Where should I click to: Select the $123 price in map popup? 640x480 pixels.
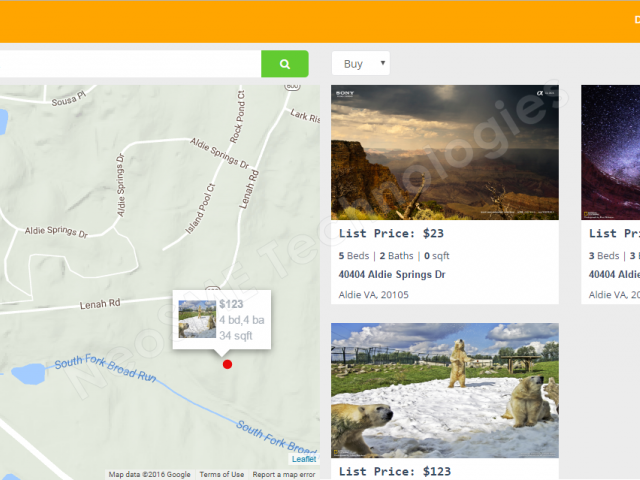point(232,304)
